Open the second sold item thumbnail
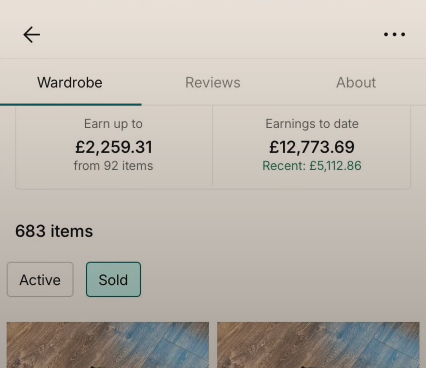Viewport: 426px width, 368px height. tap(318, 345)
